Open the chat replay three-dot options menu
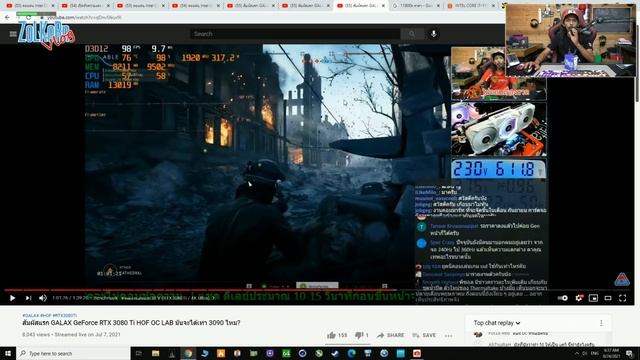This screenshot has width=640, height=360. (601, 323)
